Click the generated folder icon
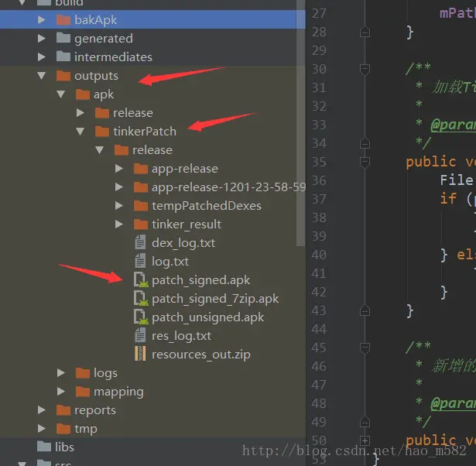 pyautogui.click(x=63, y=38)
